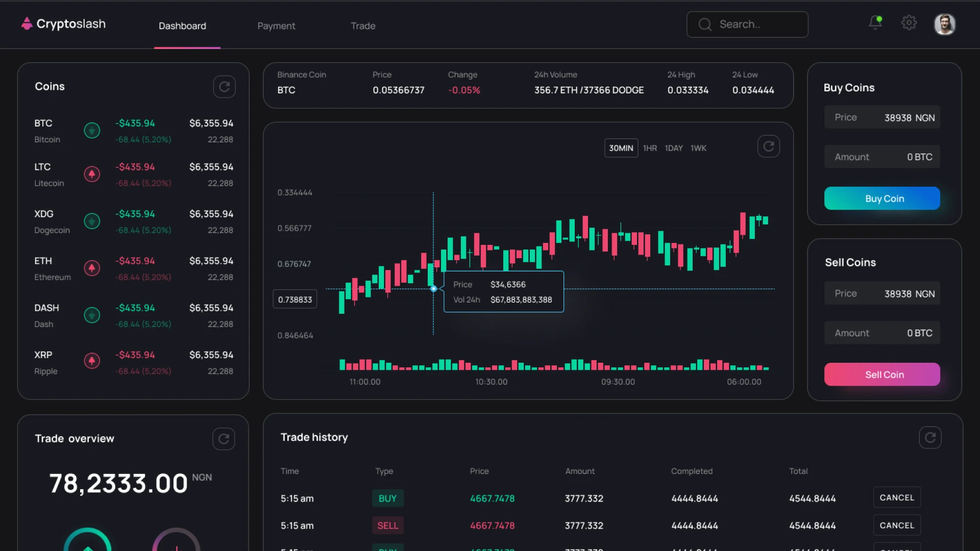Image resolution: width=980 pixels, height=551 pixels.
Task: Expand the user profile avatar menu
Action: click(945, 24)
